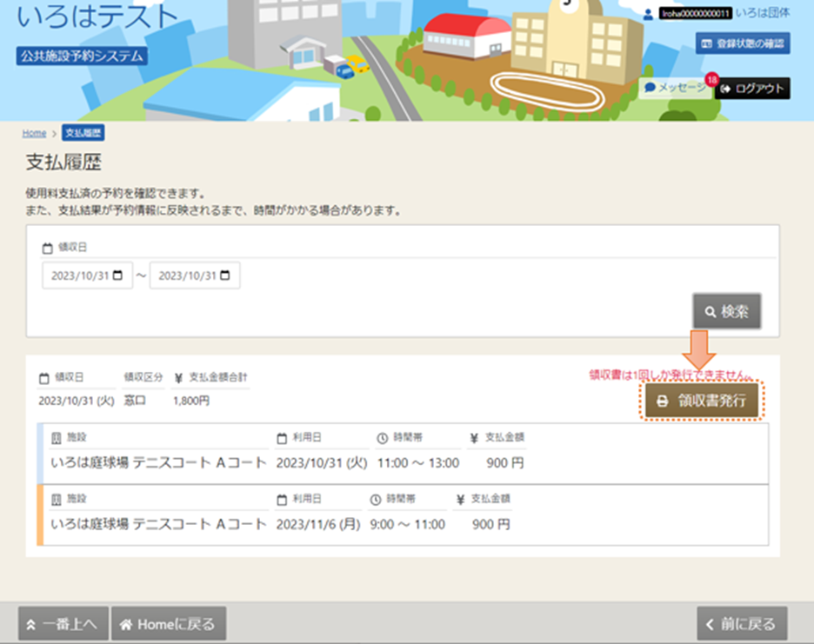Click the end date 2023/10/31 input
814x644 pixels.
(x=187, y=276)
